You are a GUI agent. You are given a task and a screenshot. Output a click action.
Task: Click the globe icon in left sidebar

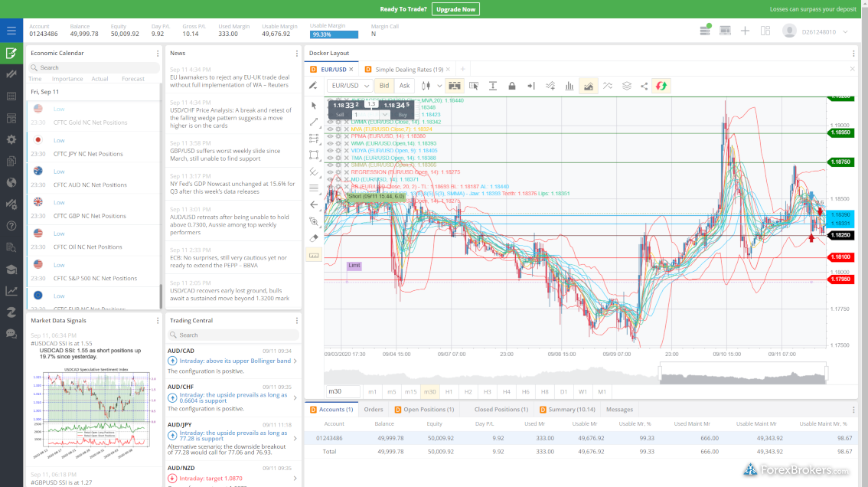11,183
